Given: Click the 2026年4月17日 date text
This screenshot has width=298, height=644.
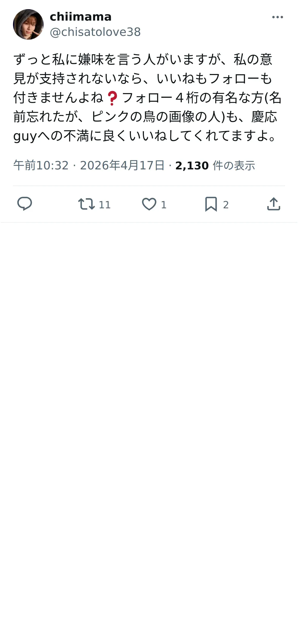Looking at the screenshot, I should (x=122, y=165).
